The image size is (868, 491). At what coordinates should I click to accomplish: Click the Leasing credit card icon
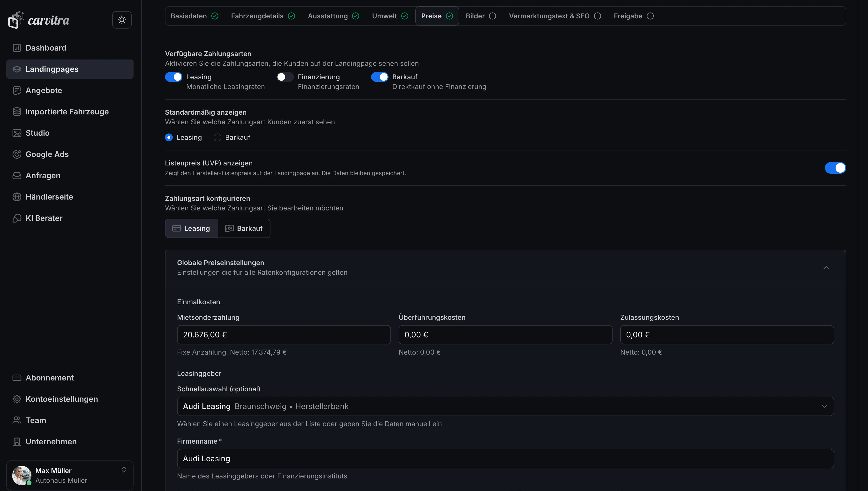point(176,228)
